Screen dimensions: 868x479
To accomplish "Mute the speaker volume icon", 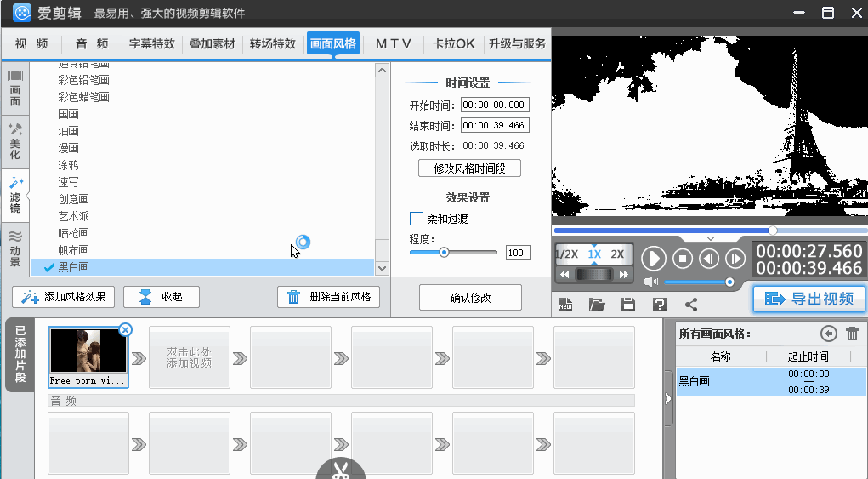I will [x=651, y=282].
